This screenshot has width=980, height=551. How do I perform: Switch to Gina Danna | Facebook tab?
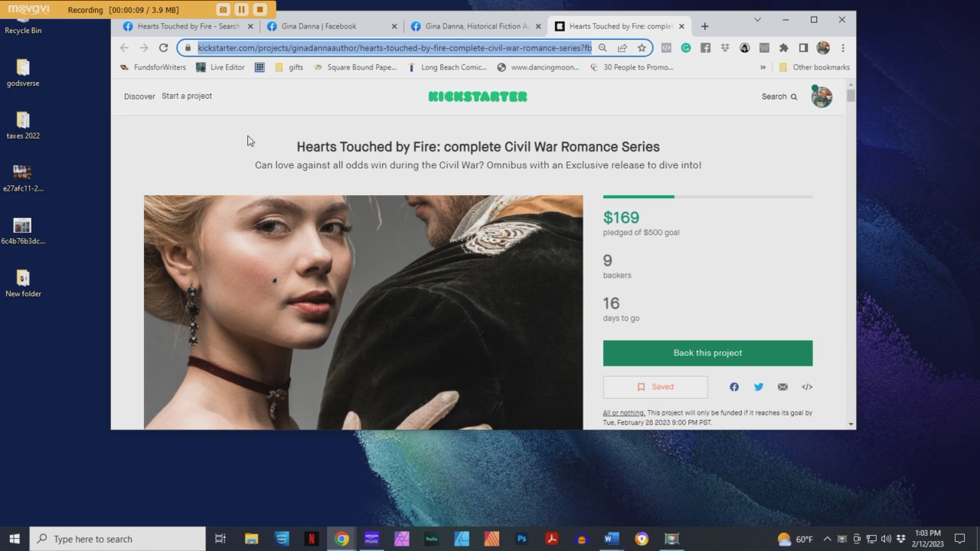pyautogui.click(x=318, y=26)
